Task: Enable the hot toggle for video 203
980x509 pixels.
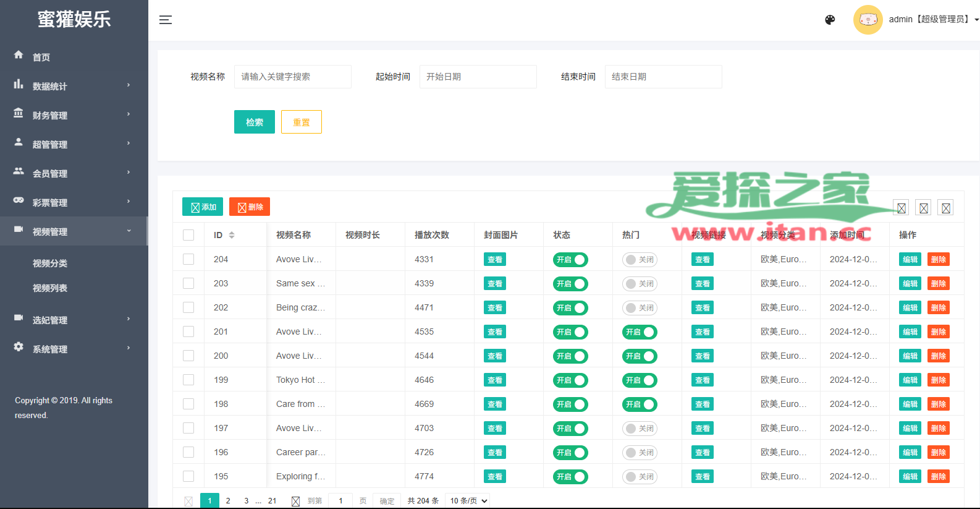Action: point(639,284)
